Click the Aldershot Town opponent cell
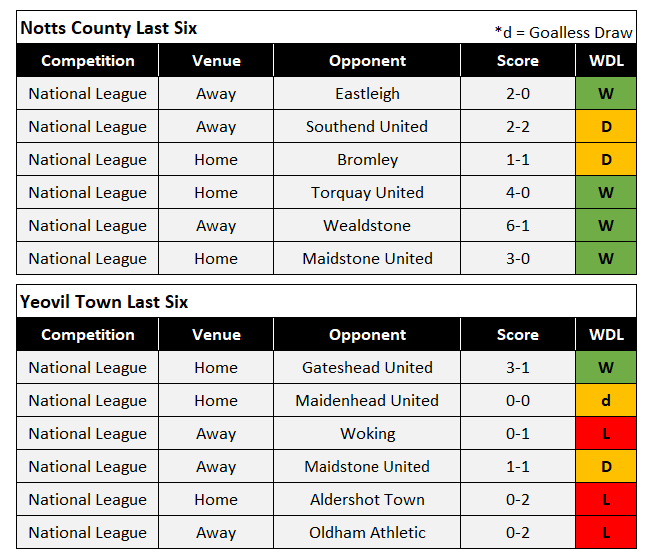The height and width of the screenshot is (559, 653). pyautogui.click(x=367, y=500)
